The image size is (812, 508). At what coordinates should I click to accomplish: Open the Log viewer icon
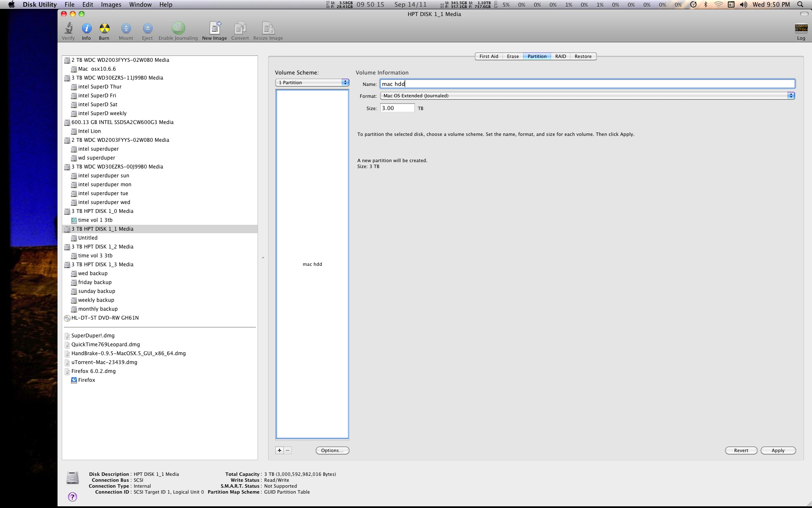[x=801, y=29]
